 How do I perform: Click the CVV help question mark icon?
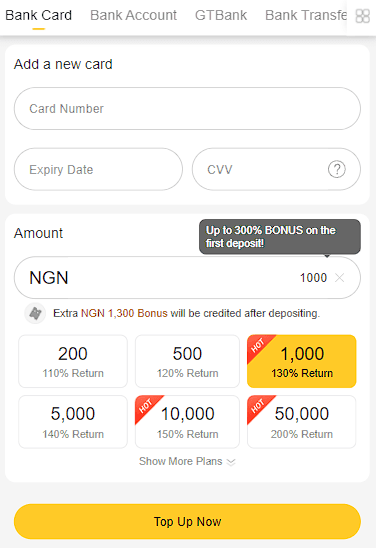tap(337, 170)
